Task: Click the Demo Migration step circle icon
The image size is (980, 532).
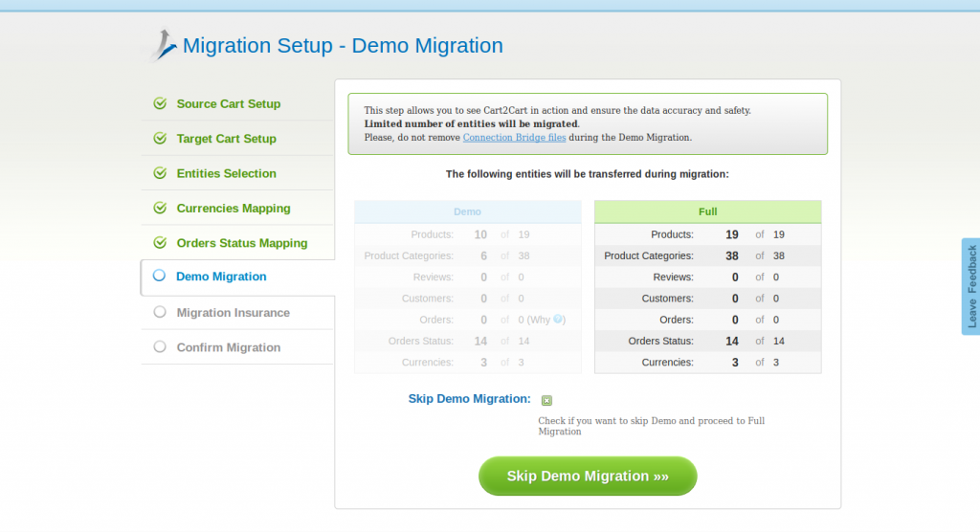Action: (x=160, y=277)
